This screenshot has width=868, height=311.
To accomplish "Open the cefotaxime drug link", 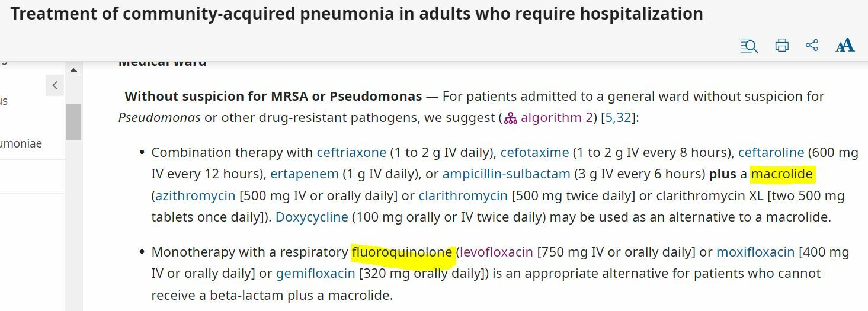I will click(x=534, y=152).
